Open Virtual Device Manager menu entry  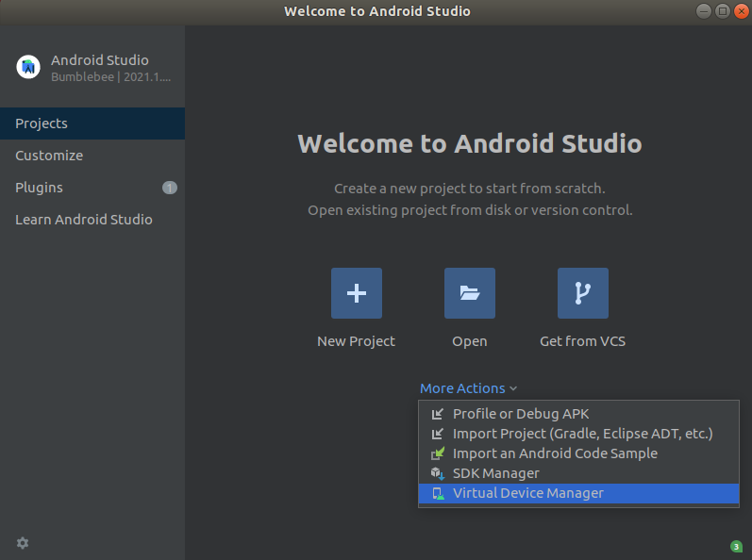point(578,493)
